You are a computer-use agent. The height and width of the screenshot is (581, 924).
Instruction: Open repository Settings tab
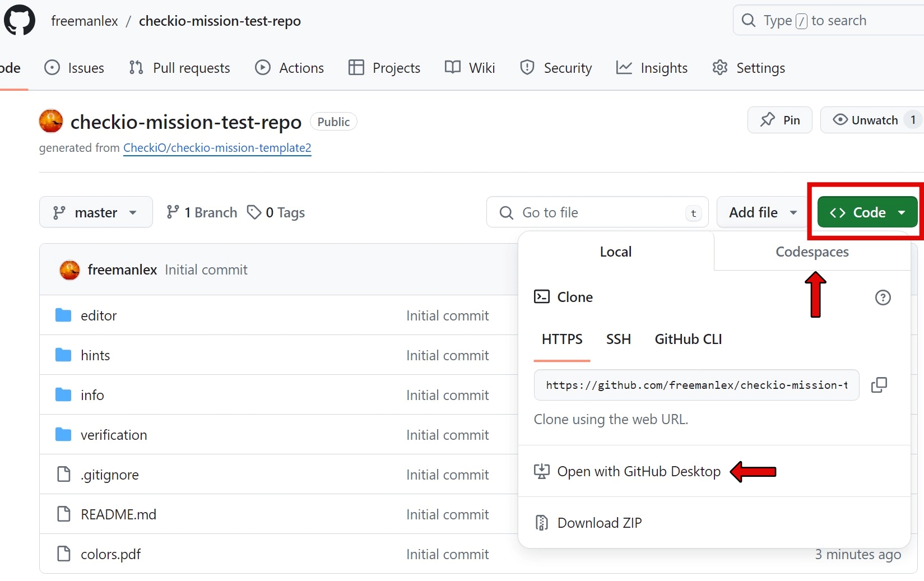[749, 68]
